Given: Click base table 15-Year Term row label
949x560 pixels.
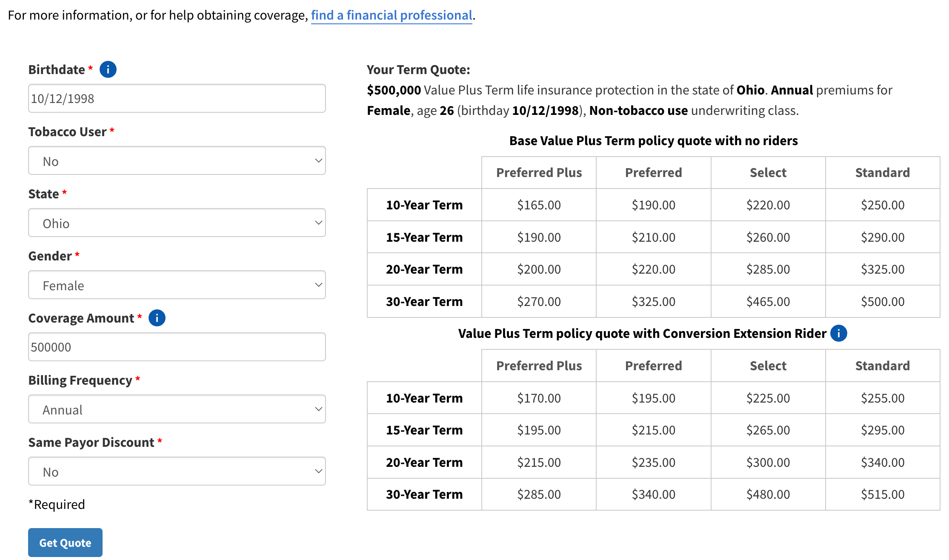Looking at the screenshot, I should 424,237.
